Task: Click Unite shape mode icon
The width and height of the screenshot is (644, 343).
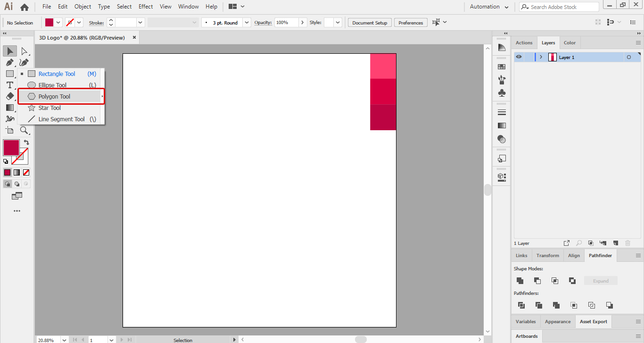Action: [x=520, y=281]
